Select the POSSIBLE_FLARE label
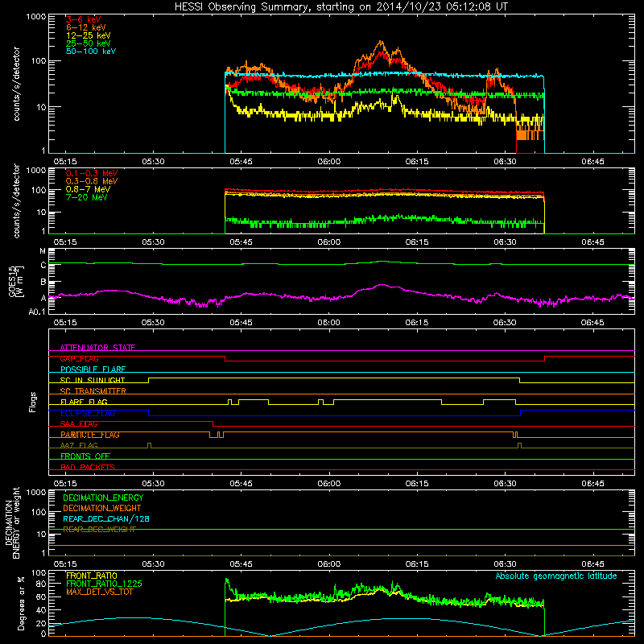This screenshot has width=644, height=644. (x=93, y=369)
